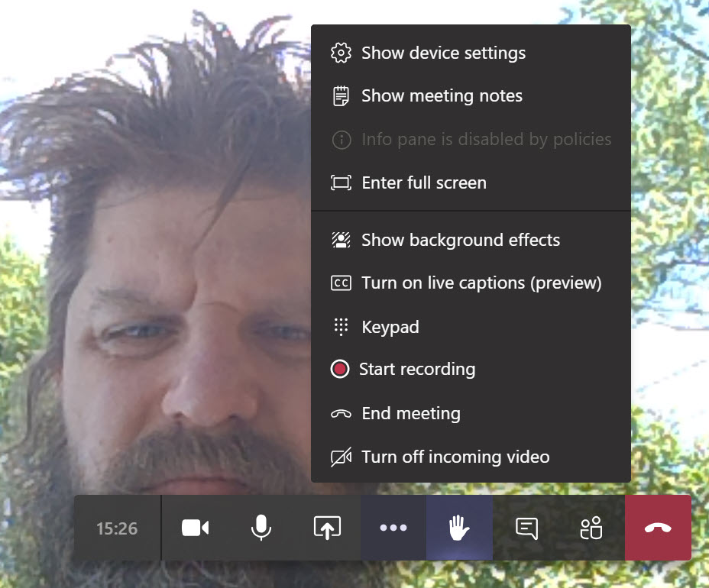This screenshot has height=588, width=709.
Task: Select Show device settings
Action: click(x=443, y=53)
